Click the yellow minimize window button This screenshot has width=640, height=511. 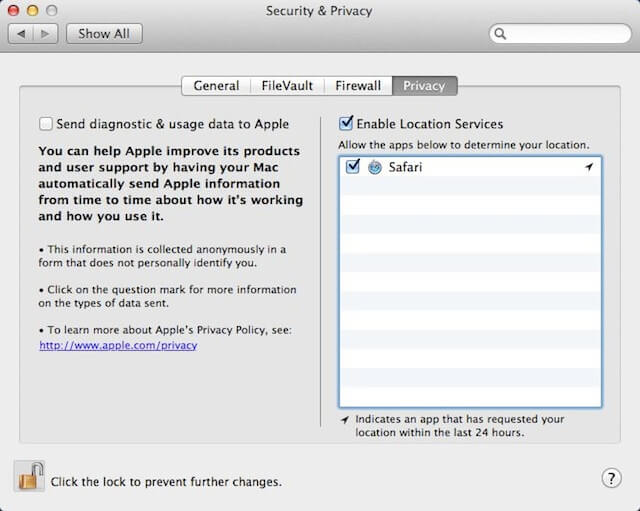pyautogui.click(x=33, y=10)
